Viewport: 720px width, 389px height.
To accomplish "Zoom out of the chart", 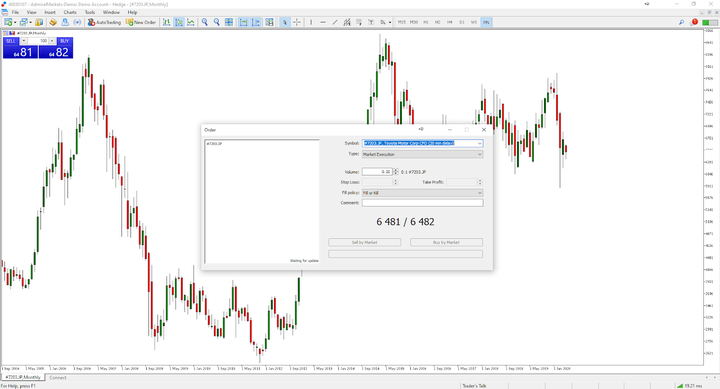I will [217, 22].
